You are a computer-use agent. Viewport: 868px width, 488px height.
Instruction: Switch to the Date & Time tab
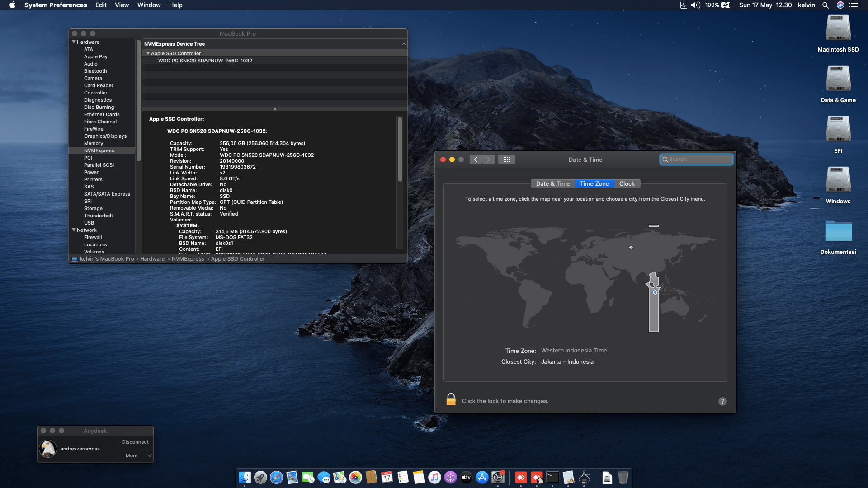pos(552,183)
